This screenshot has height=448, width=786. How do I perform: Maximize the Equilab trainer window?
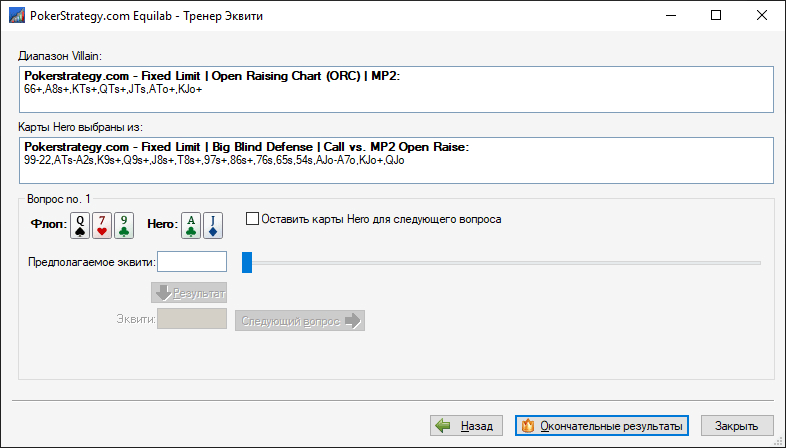(x=715, y=16)
